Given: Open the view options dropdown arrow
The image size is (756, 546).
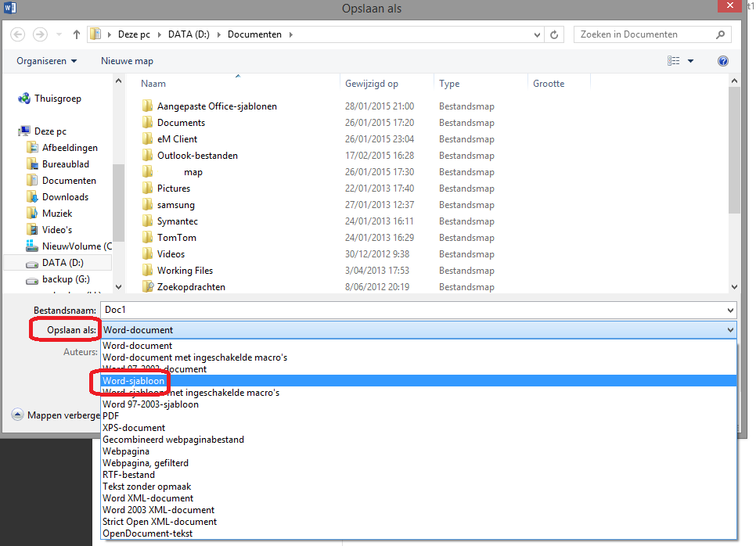Looking at the screenshot, I should 690,61.
